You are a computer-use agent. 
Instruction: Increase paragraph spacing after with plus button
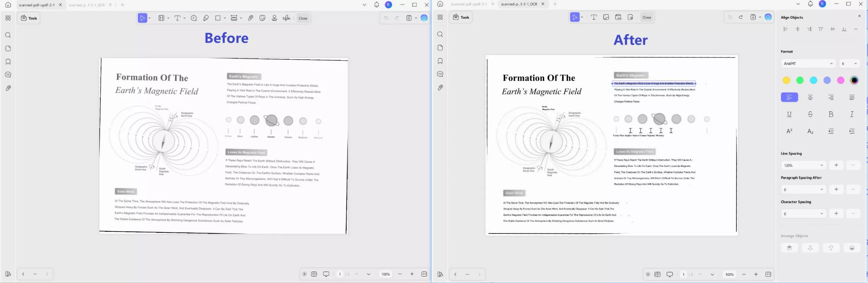[836, 189]
